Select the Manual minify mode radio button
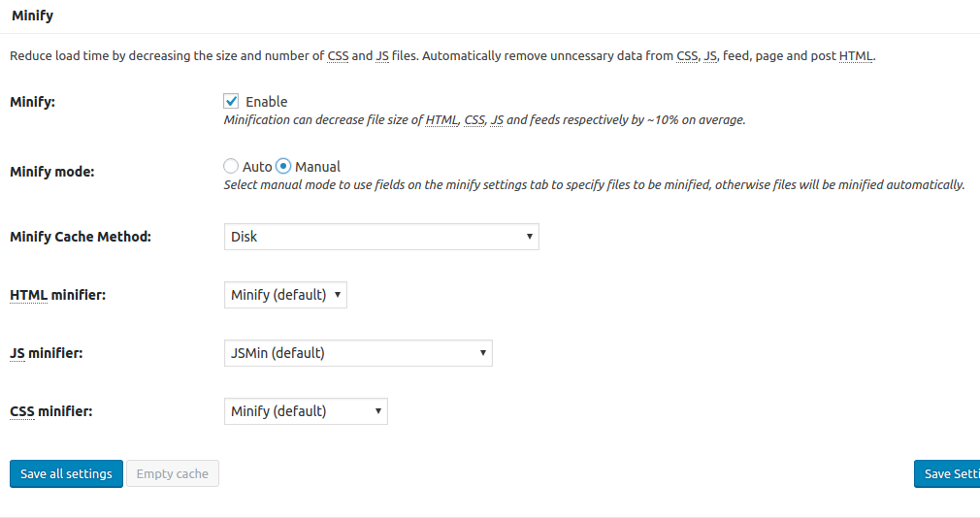The width and height of the screenshot is (980, 518). pyautogui.click(x=283, y=166)
